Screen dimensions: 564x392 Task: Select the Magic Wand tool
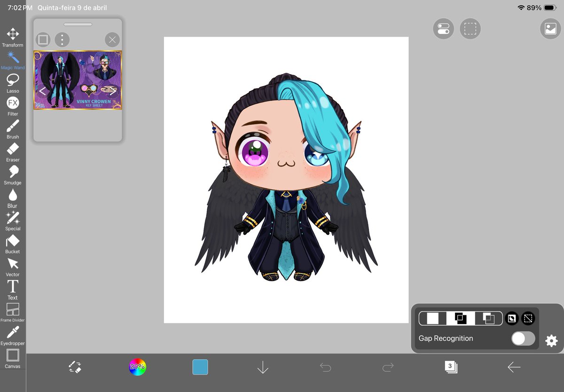tap(13, 61)
